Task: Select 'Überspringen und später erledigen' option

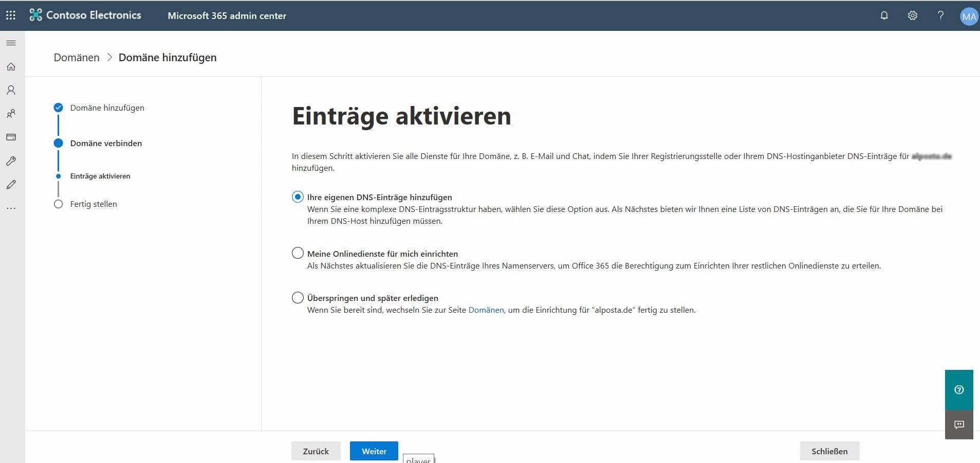Action: (x=298, y=298)
